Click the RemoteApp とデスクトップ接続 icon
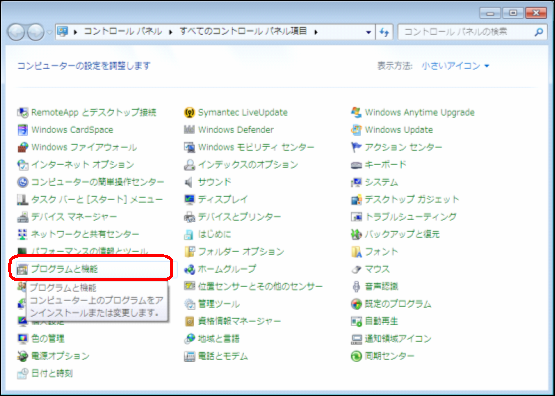Viewport: 555px width, 396px height. (22, 113)
